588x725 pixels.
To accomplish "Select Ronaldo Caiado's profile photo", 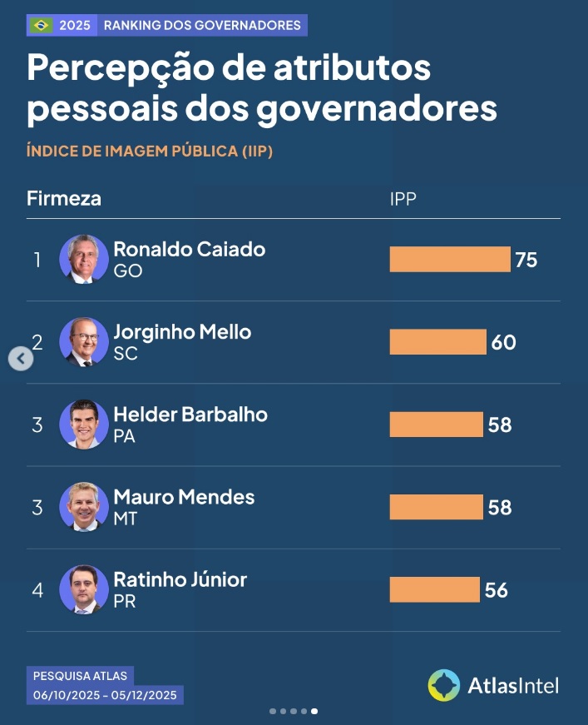I will 83,259.
